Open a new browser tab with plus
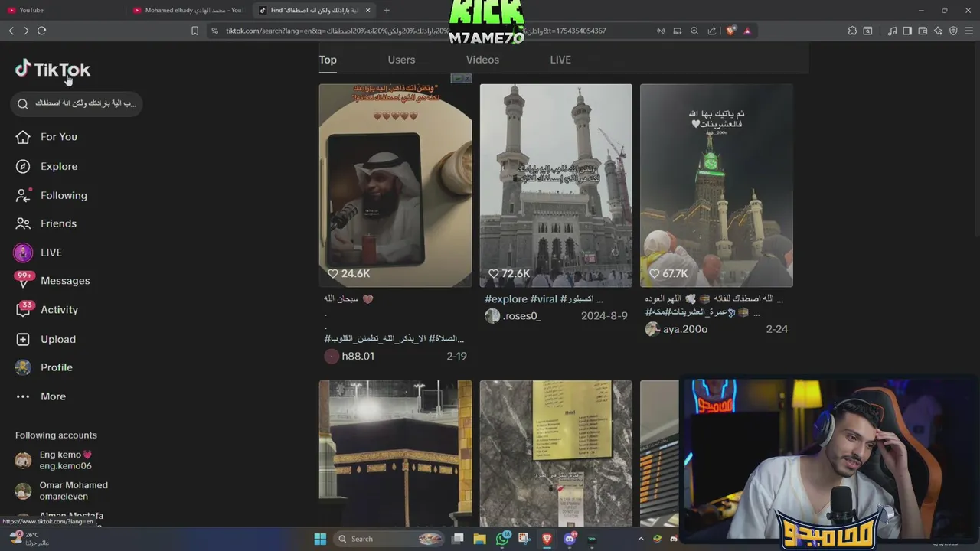The width and height of the screenshot is (980, 551). (387, 10)
